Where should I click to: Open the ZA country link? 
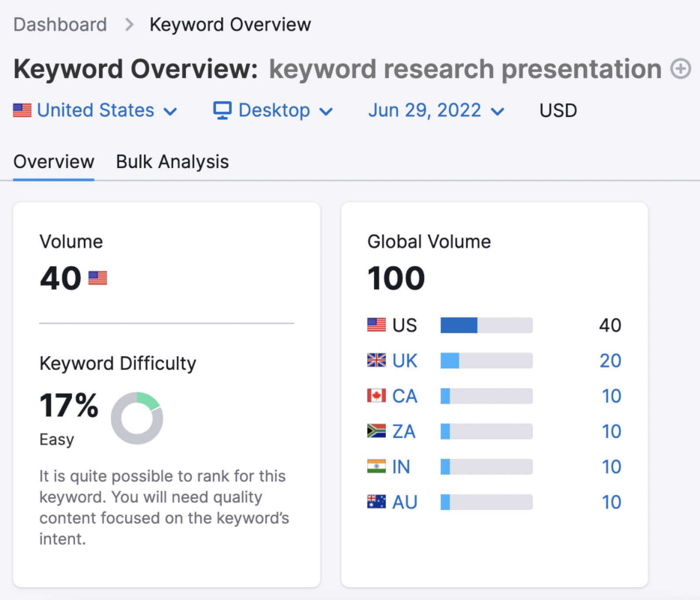[x=404, y=431]
